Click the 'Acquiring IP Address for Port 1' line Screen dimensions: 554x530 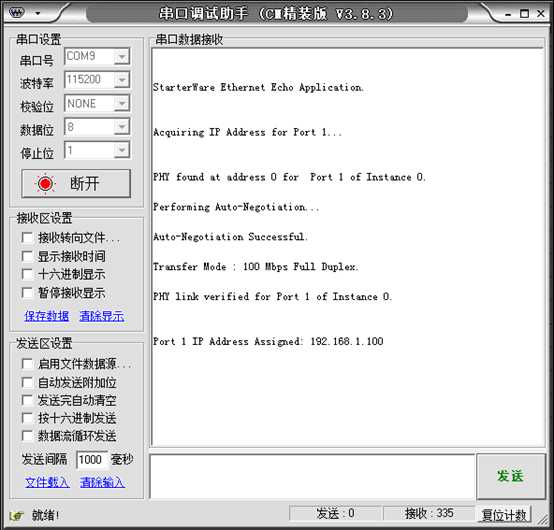[247, 132]
